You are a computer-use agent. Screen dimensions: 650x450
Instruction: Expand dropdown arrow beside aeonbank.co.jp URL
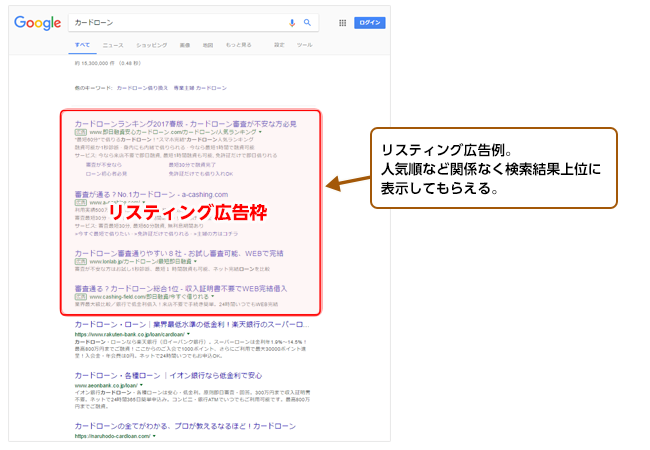[x=142, y=384]
